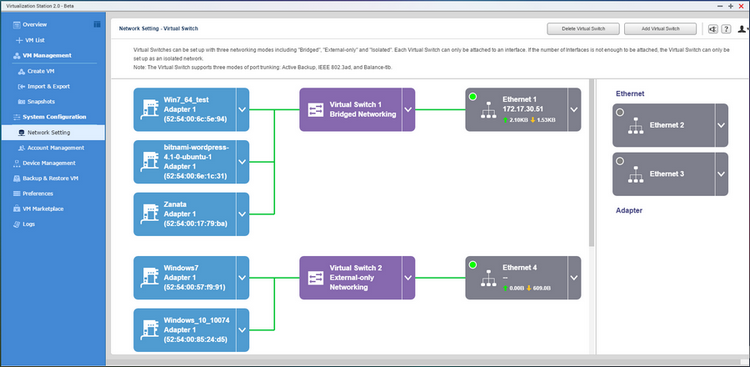Click the '(52:54:00:17:79:ba)' MAC address
The height and width of the screenshot is (367, 750).
195,223
